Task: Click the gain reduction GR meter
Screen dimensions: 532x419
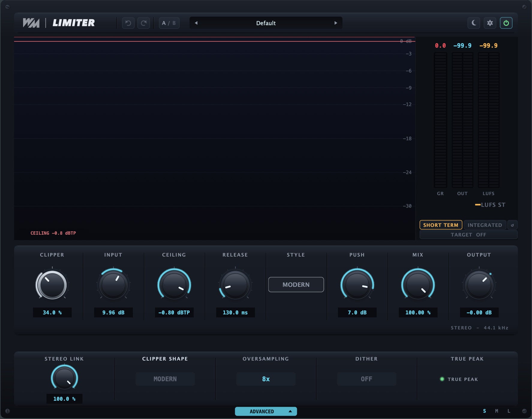Action: (x=441, y=120)
